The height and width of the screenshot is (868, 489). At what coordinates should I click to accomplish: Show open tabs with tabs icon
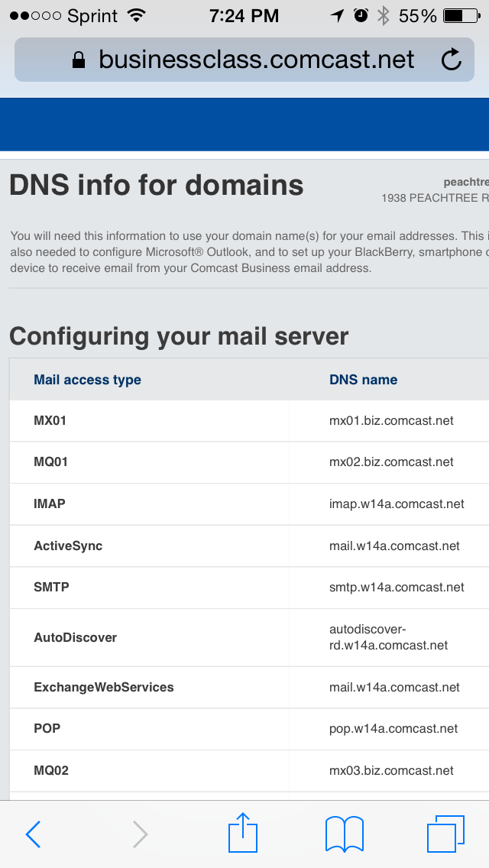[445, 834]
